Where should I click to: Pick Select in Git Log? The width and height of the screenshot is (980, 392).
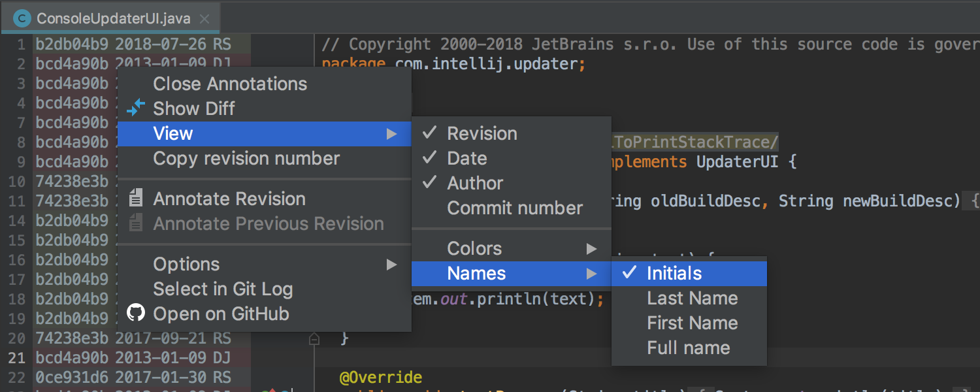point(265,289)
